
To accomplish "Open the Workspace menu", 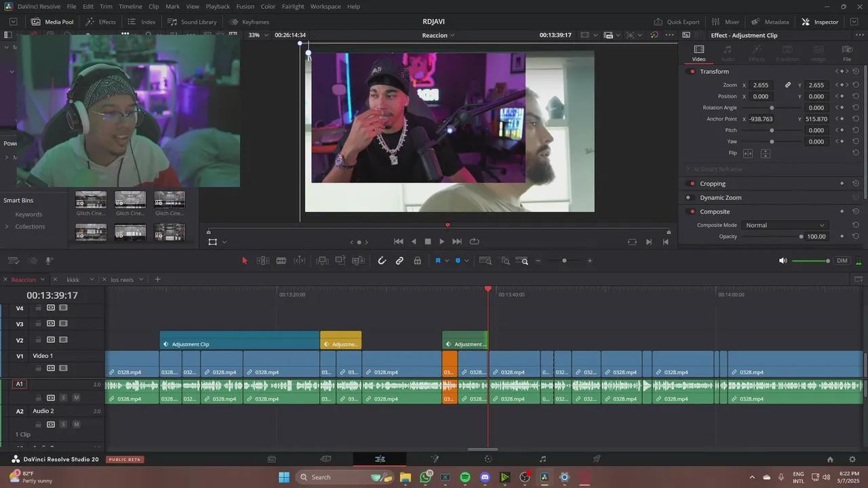I will (325, 6).
